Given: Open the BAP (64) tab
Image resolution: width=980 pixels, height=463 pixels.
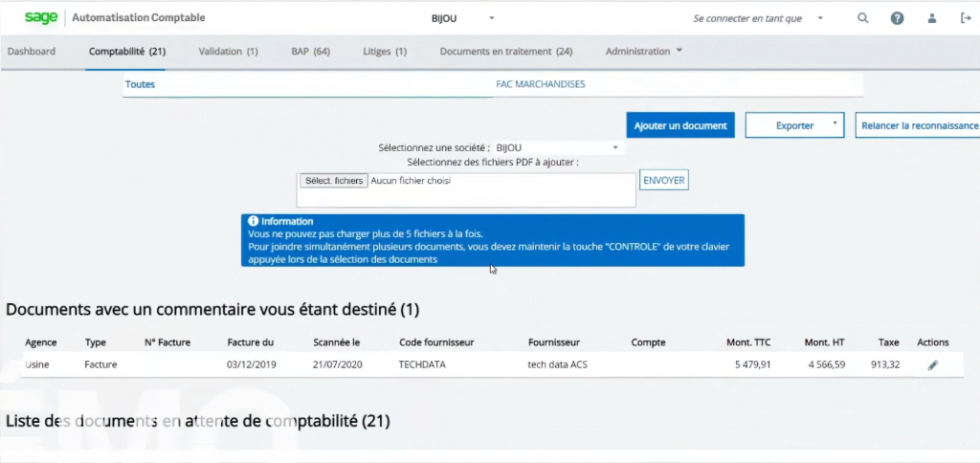Looking at the screenshot, I should [310, 52].
